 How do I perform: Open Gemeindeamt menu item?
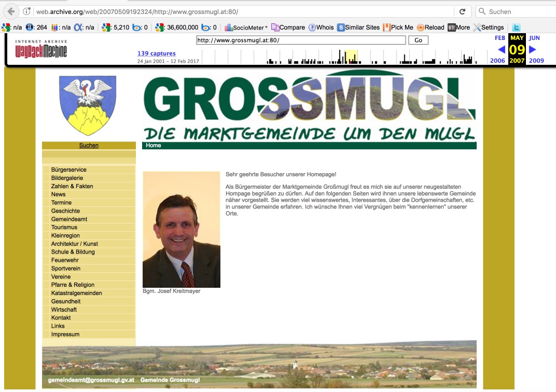69,219
